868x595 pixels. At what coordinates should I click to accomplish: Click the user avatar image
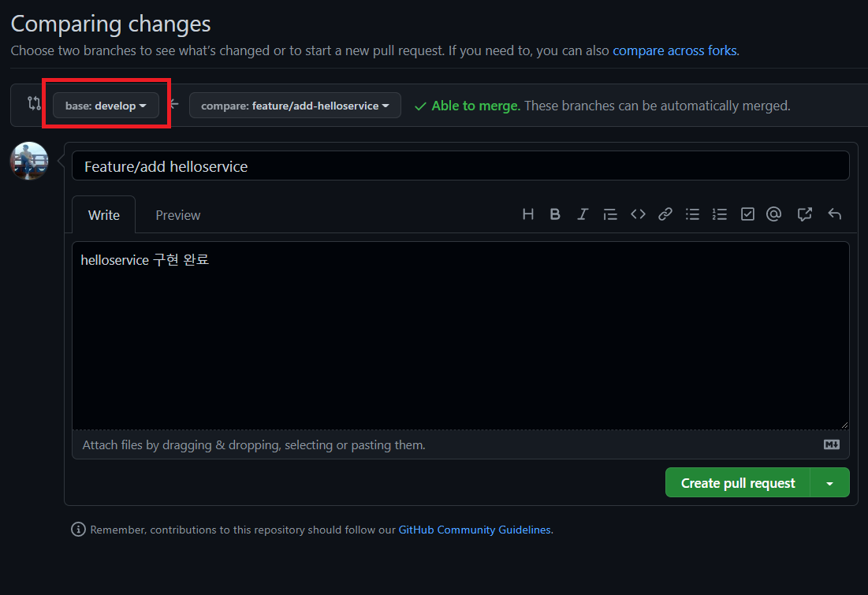tap(29, 161)
